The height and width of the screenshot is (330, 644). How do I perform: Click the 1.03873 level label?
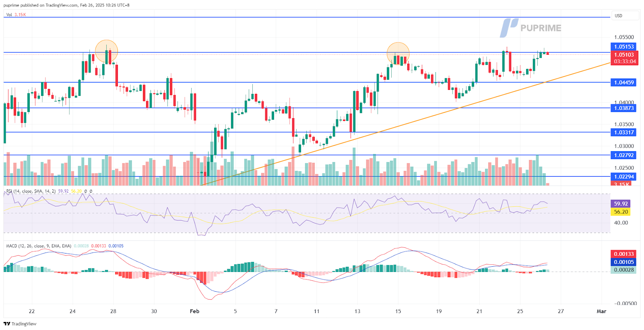(x=623, y=108)
